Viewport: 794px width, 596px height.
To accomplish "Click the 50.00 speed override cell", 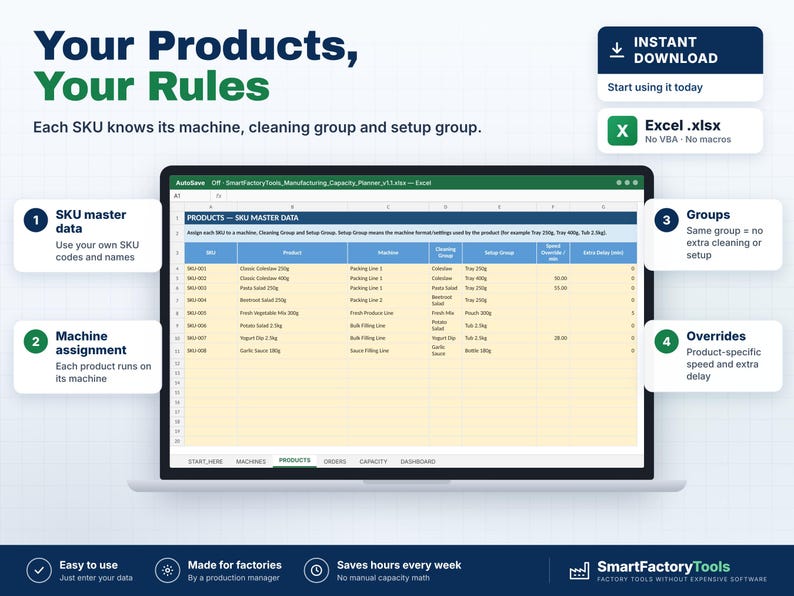I will 553,279.
